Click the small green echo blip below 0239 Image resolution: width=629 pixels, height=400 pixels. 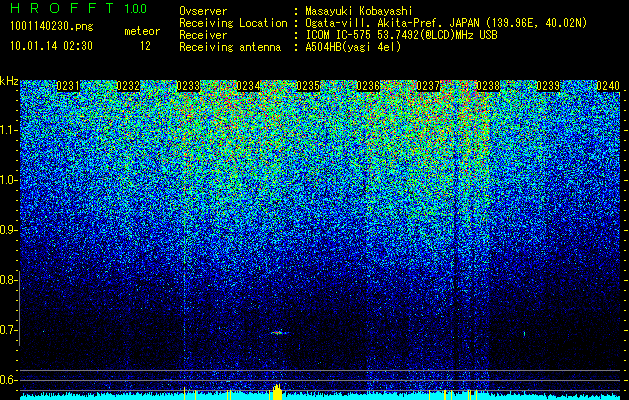click(524, 333)
